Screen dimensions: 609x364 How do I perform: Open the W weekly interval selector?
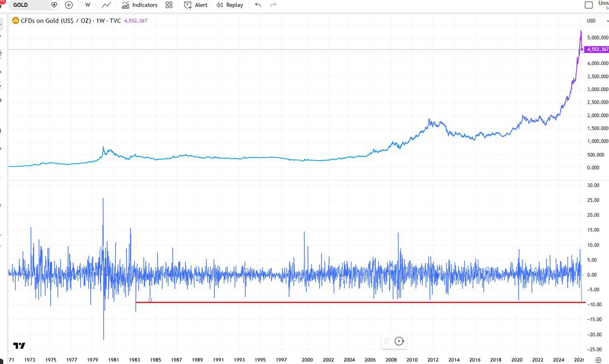88,5
